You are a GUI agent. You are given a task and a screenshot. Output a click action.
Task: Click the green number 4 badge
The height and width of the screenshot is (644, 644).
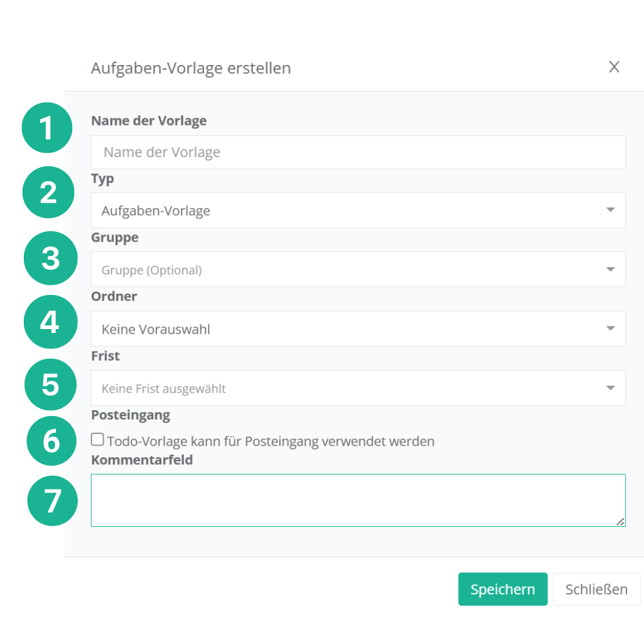click(50, 321)
